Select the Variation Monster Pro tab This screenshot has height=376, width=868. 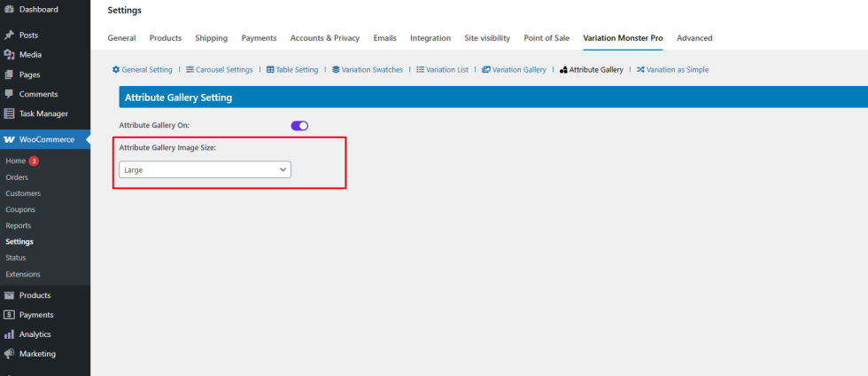click(x=623, y=38)
